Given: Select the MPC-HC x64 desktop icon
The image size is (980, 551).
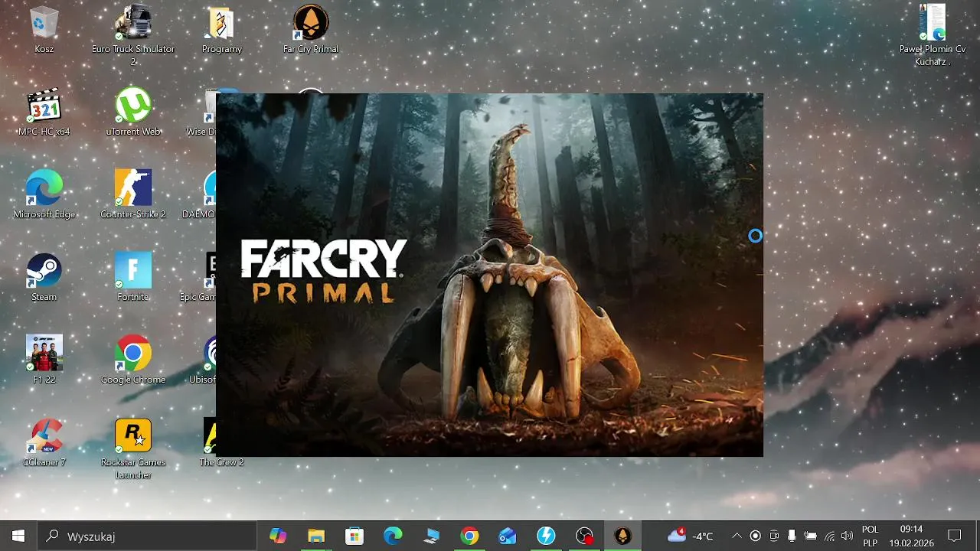Looking at the screenshot, I should [x=44, y=112].
